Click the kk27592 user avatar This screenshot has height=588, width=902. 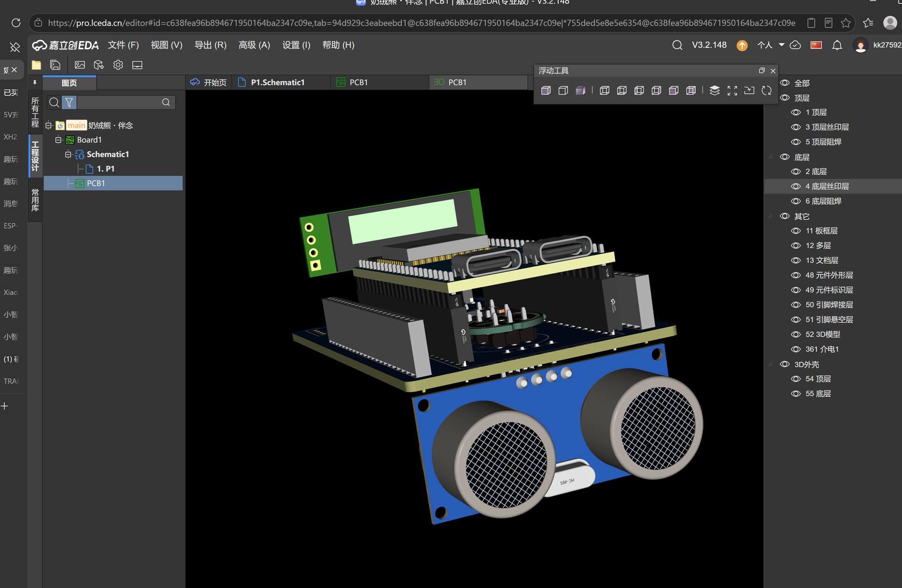click(x=860, y=45)
